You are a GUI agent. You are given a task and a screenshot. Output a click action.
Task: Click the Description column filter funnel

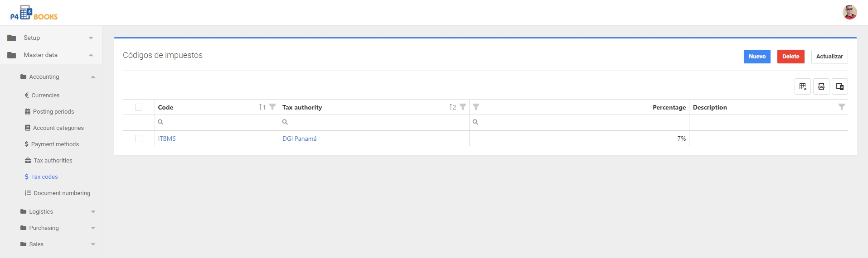click(841, 107)
